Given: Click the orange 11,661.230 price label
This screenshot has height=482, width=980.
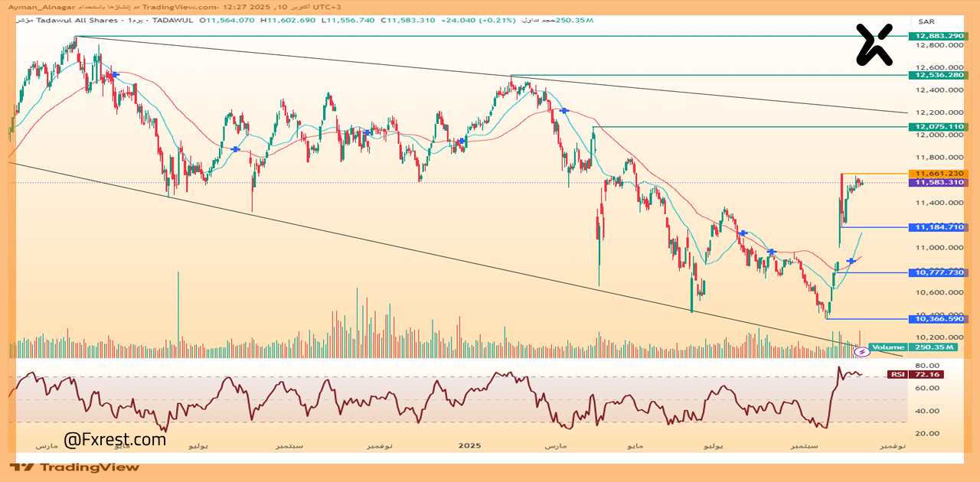Looking at the screenshot, I should [x=937, y=174].
